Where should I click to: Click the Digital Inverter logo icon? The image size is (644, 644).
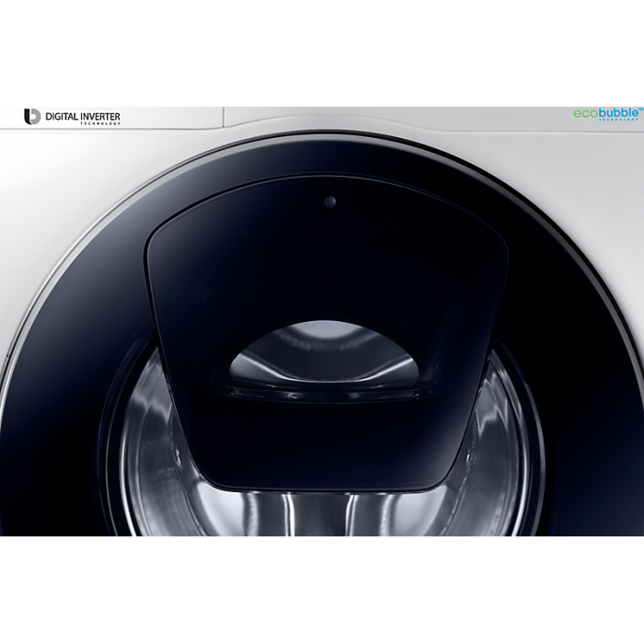click(x=32, y=117)
